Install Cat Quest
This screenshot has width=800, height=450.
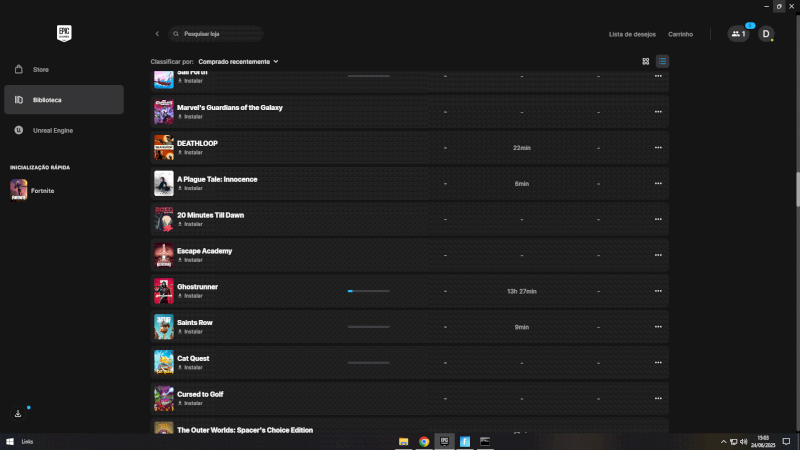[190, 367]
